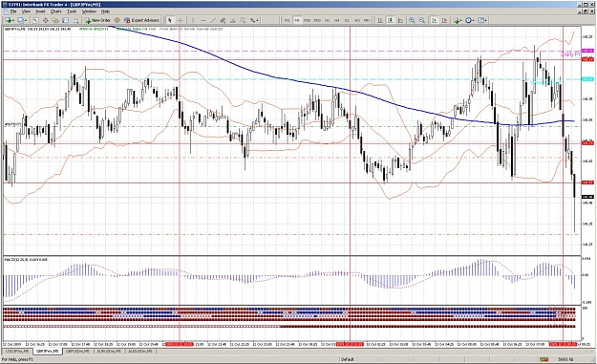This screenshot has height=364, width=597.
Task: Open the Templates dropdown
Action: pos(482,20)
